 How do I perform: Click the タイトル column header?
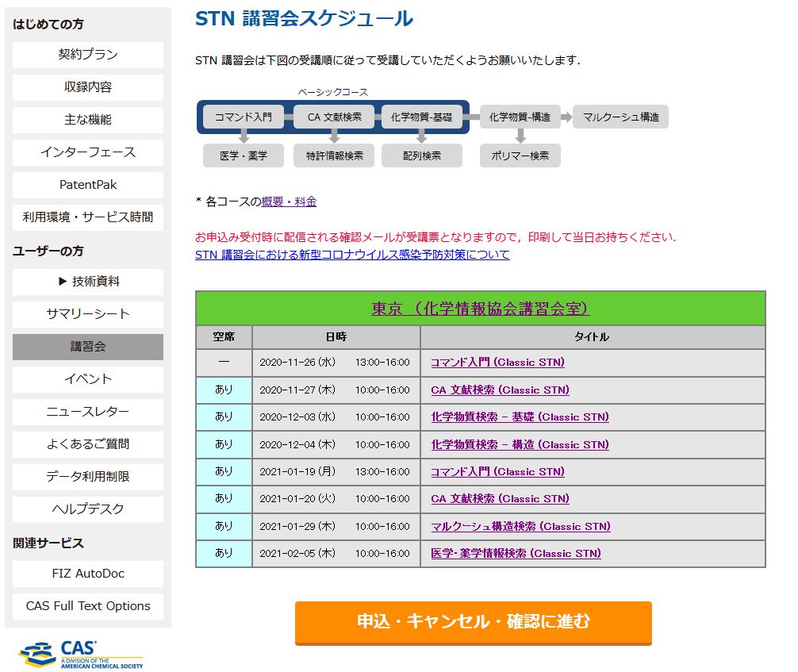(x=593, y=337)
